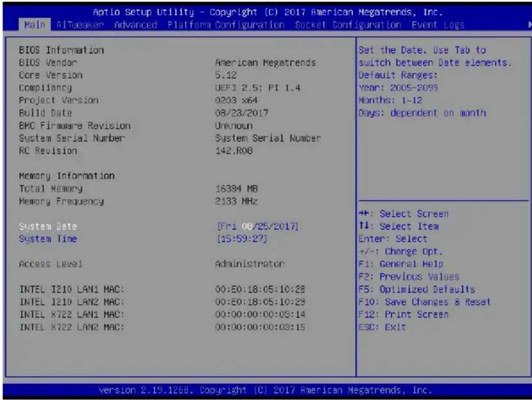Click the right arrow showing more tabs

pyautogui.click(x=529, y=25)
